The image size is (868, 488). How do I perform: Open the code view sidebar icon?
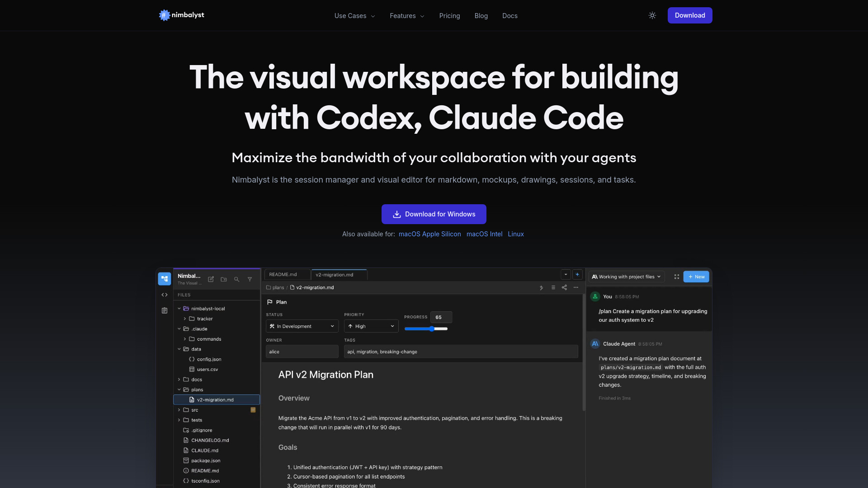coord(165,295)
